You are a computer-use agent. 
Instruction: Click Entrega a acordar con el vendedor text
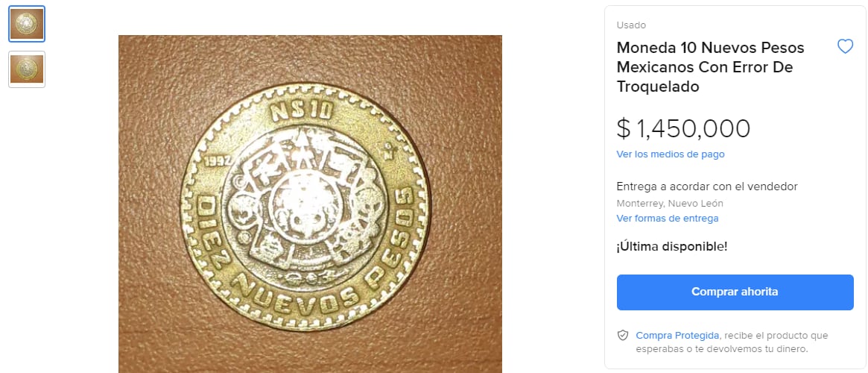pos(707,186)
